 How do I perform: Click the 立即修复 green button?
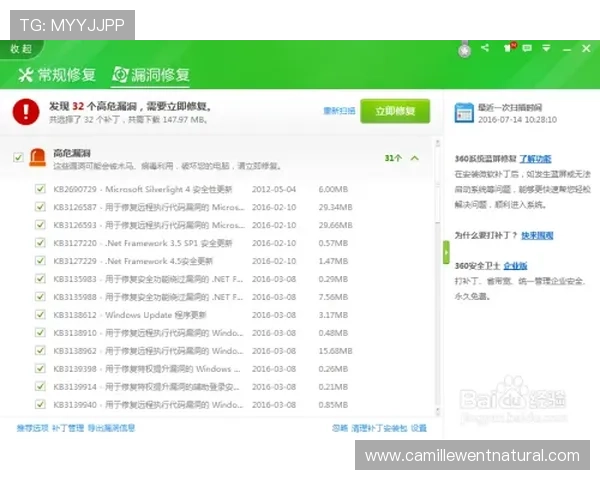click(x=395, y=111)
